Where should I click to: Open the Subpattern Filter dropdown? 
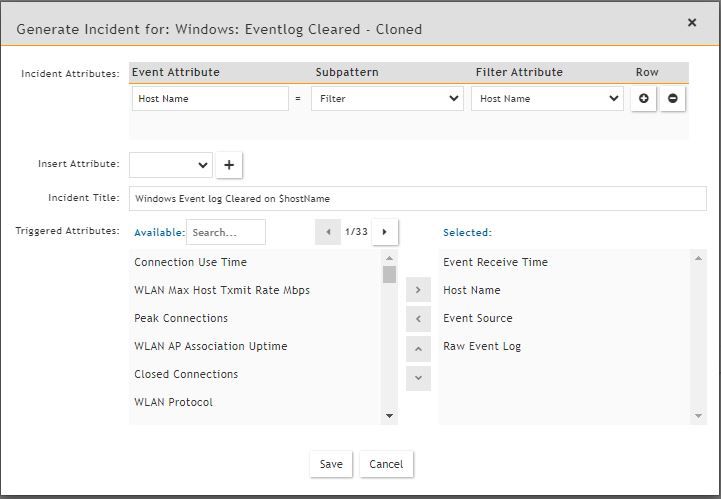point(387,99)
